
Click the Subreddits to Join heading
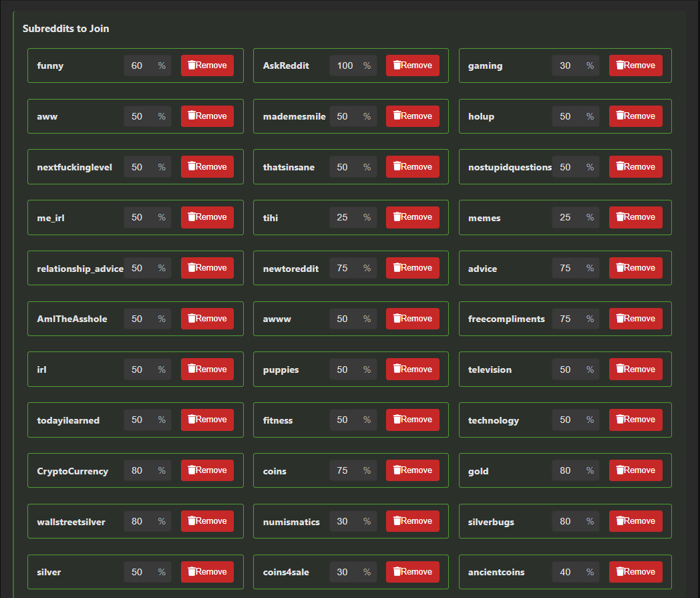click(x=65, y=29)
